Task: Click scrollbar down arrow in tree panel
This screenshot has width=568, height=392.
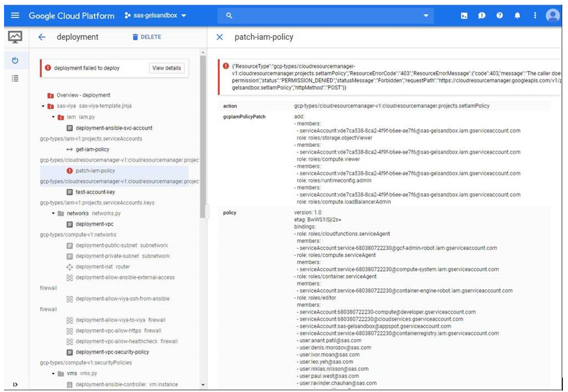Action: 203,385
